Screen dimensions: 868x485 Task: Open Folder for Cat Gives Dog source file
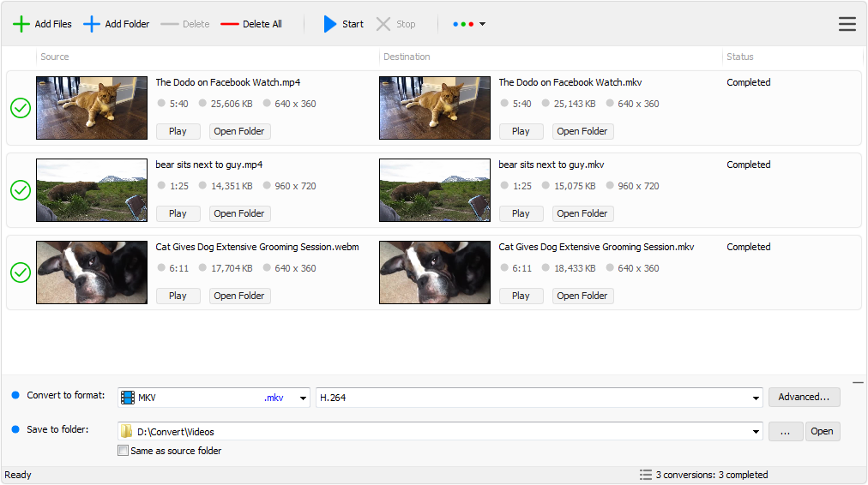239,296
